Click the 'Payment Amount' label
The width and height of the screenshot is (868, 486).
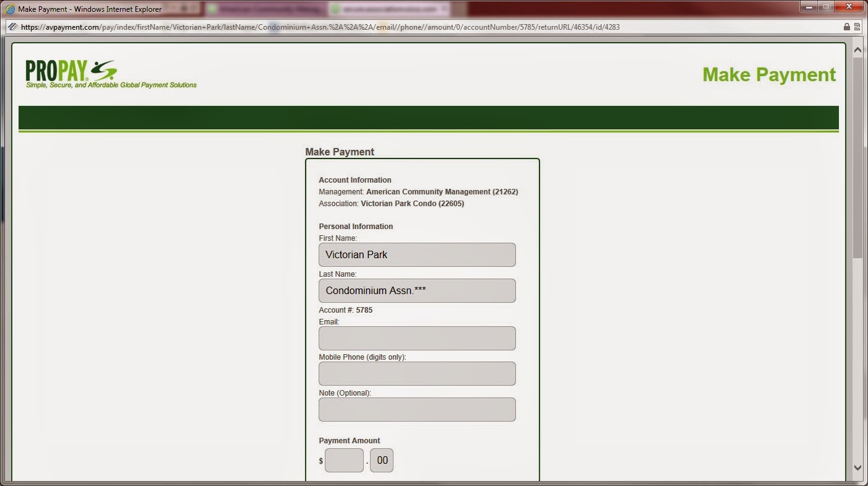pyautogui.click(x=350, y=441)
